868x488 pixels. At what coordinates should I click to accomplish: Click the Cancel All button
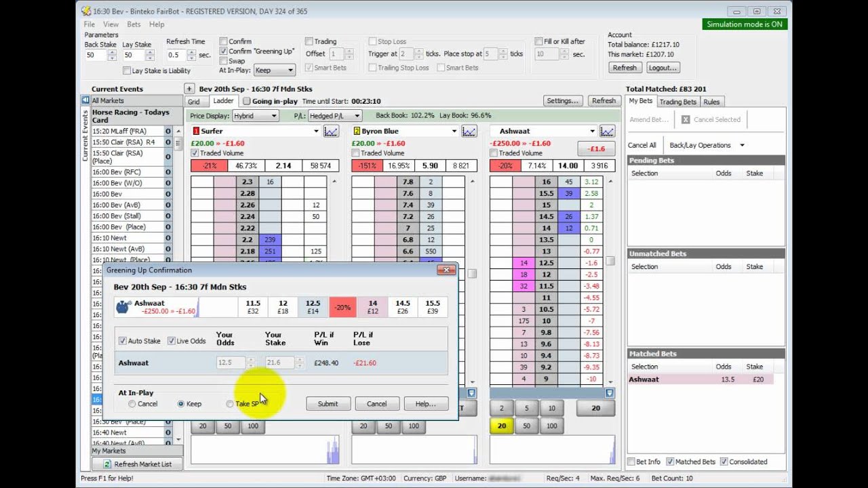click(x=642, y=145)
